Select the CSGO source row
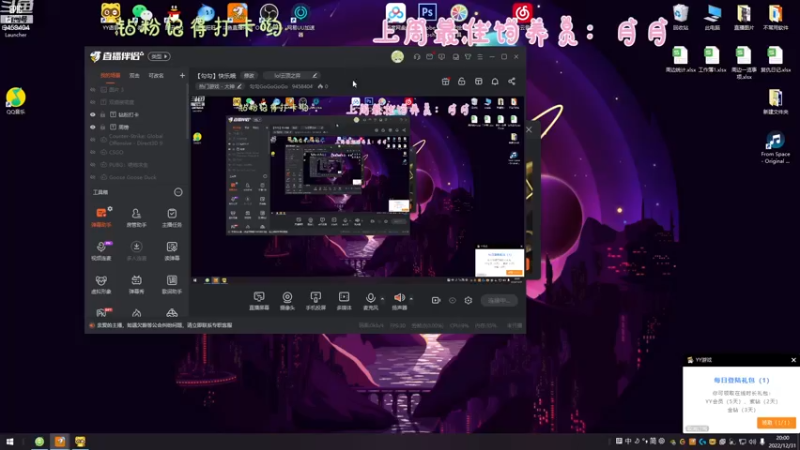The width and height of the screenshot is (800, 450). [138, 152]
